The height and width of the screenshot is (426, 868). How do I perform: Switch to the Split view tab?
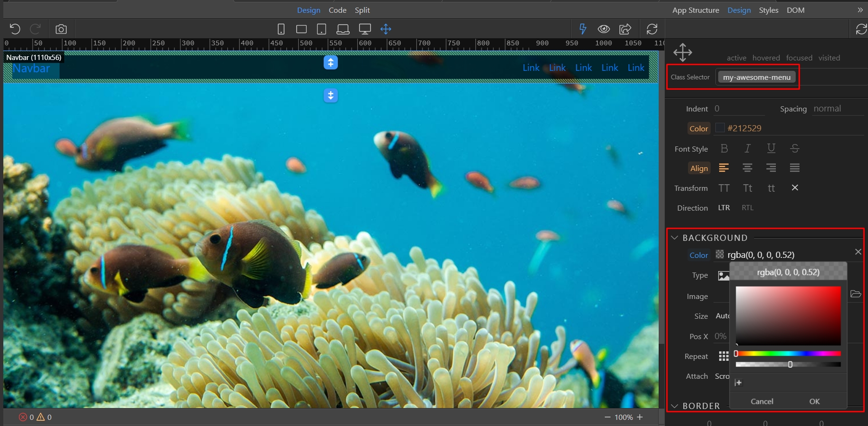point(362,10)
